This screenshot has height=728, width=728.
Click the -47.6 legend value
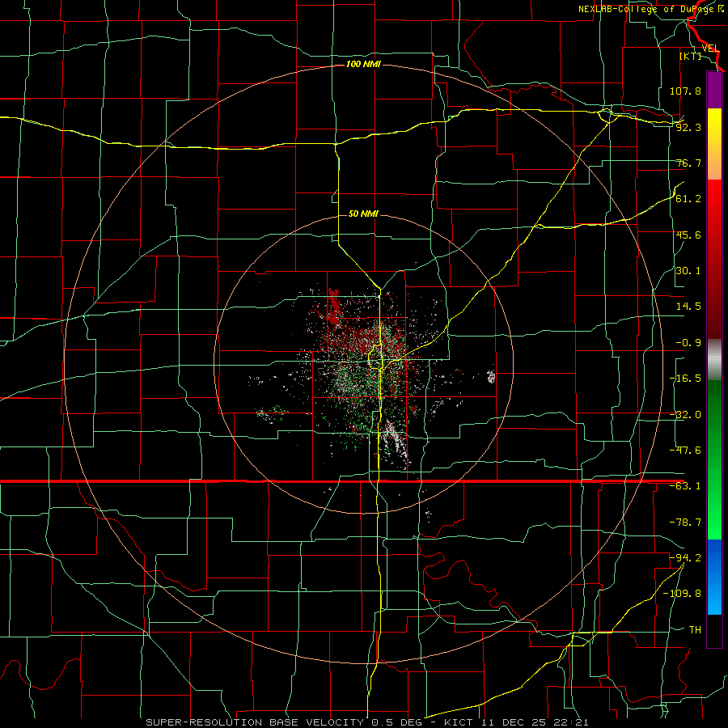[685, 451]
